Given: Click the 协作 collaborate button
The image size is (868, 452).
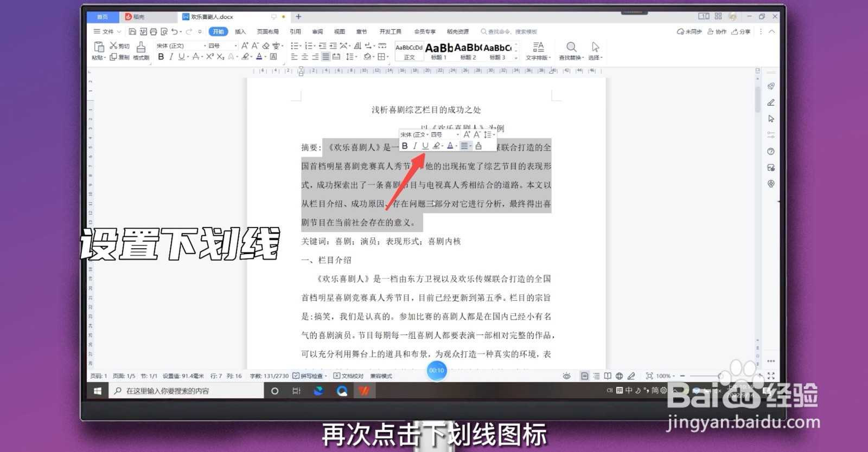Looking at the screenshot, I should (x=717, y=32).
